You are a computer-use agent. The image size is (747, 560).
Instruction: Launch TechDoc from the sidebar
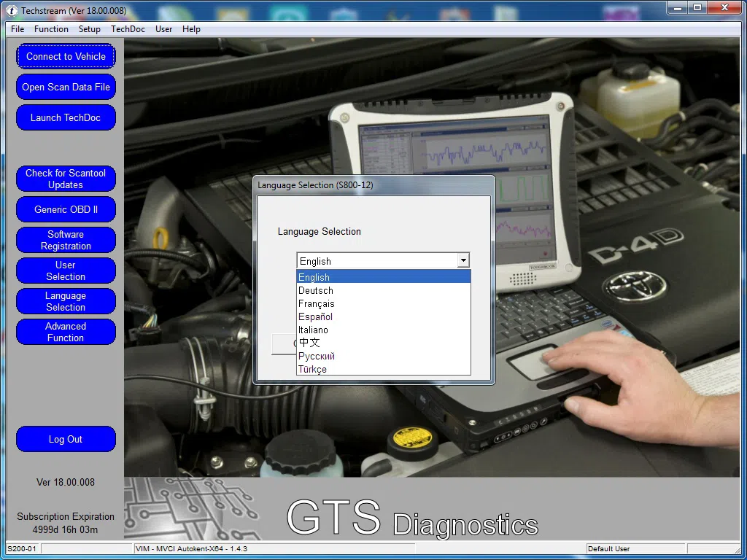point(66,117)
